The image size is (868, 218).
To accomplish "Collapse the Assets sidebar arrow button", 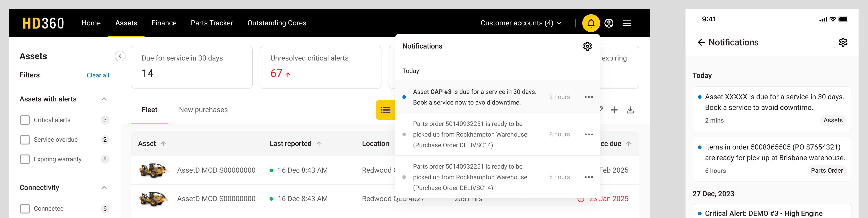I will pos(120,56).
